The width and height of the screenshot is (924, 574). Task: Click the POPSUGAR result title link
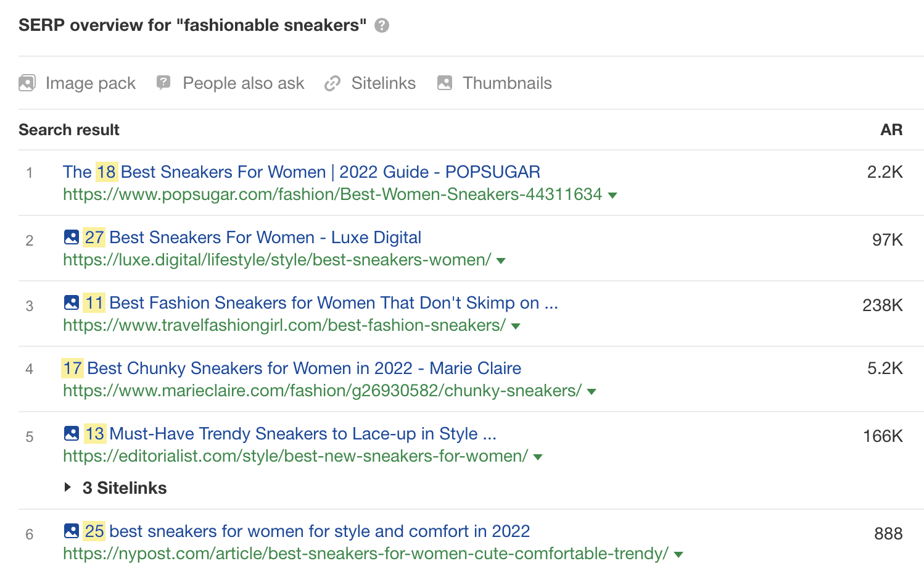pyautogui.click(x=301, y=172)
